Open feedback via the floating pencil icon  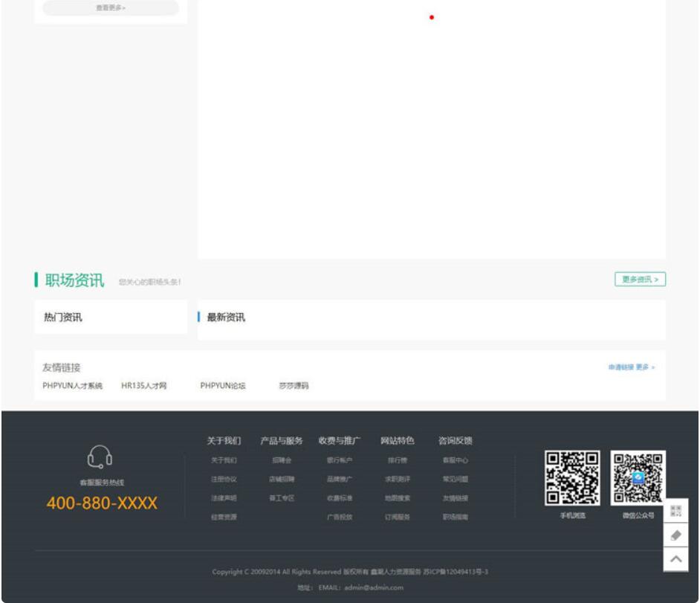pyautogui.click(x=675, y=535)
